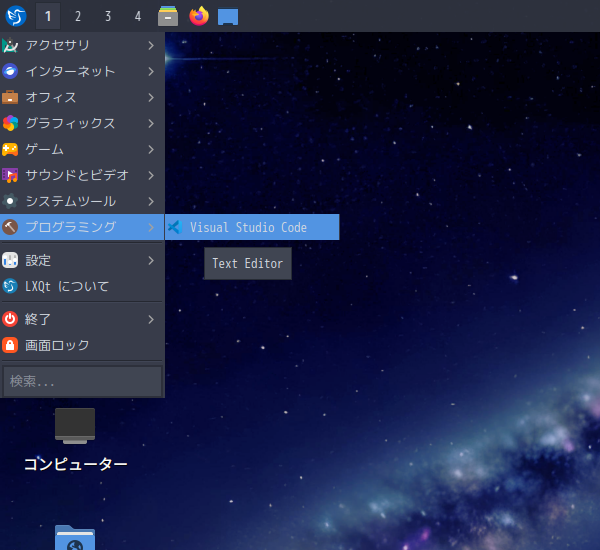This screenshot has width=600, height=550.
Task: Click the グラフィックス colorful icon
Action: click(10, 123)
